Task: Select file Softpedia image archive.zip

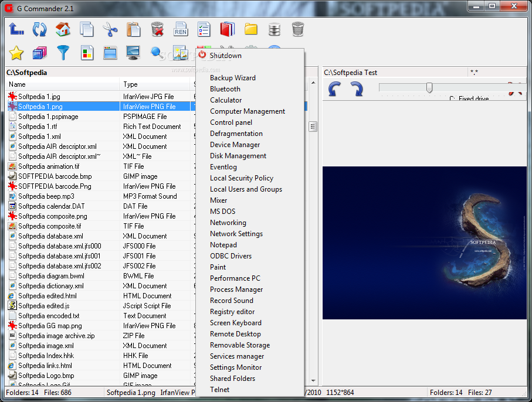Action: [56, 336]
